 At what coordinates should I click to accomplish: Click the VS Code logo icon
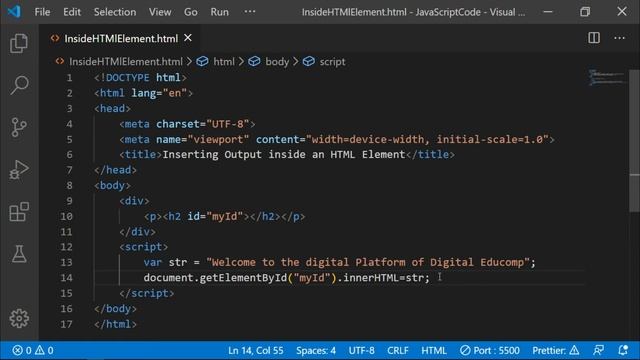pyautogui.click(x=14, y=11)
